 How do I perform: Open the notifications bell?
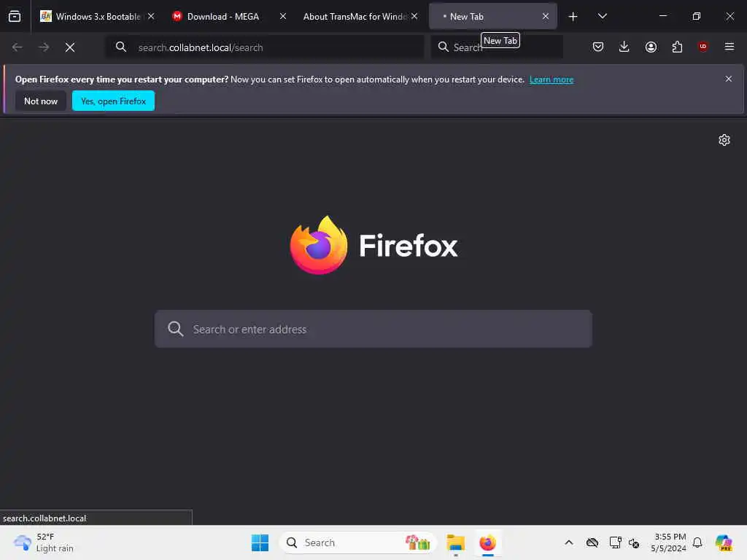click(697, 542)
